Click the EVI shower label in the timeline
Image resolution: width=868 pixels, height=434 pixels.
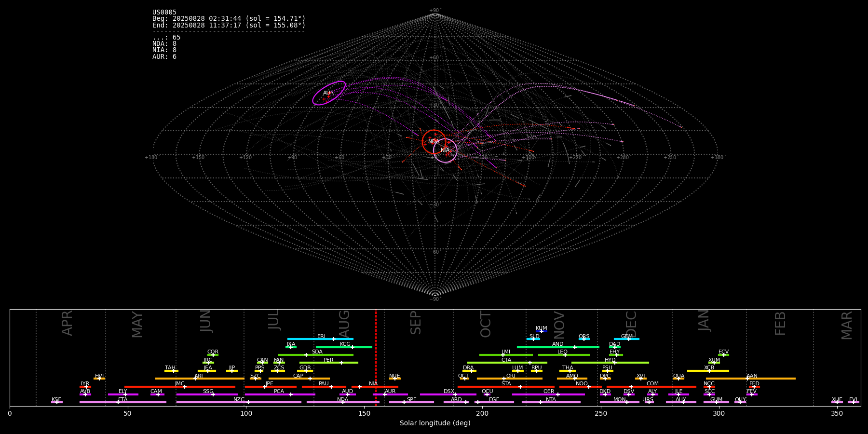coord(853,400)
